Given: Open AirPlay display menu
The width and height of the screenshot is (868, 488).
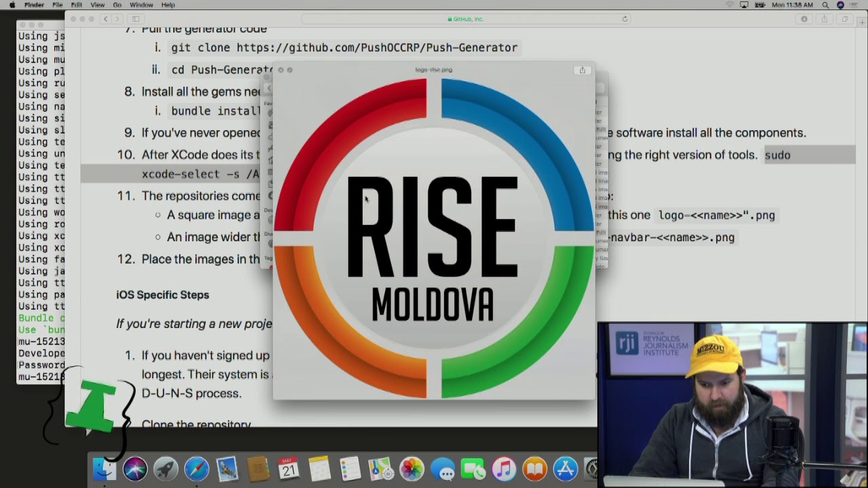Looking at the screenshot, I should point(745,5).
